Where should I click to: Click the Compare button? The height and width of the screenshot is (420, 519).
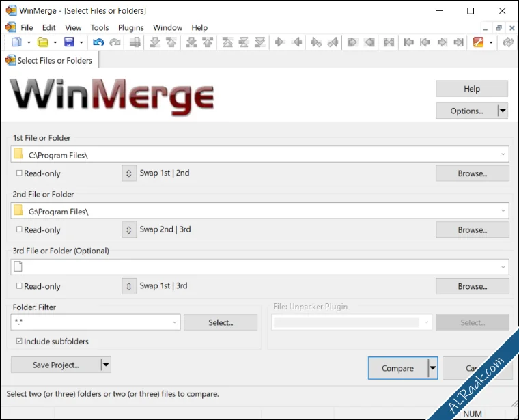[397, 368]
